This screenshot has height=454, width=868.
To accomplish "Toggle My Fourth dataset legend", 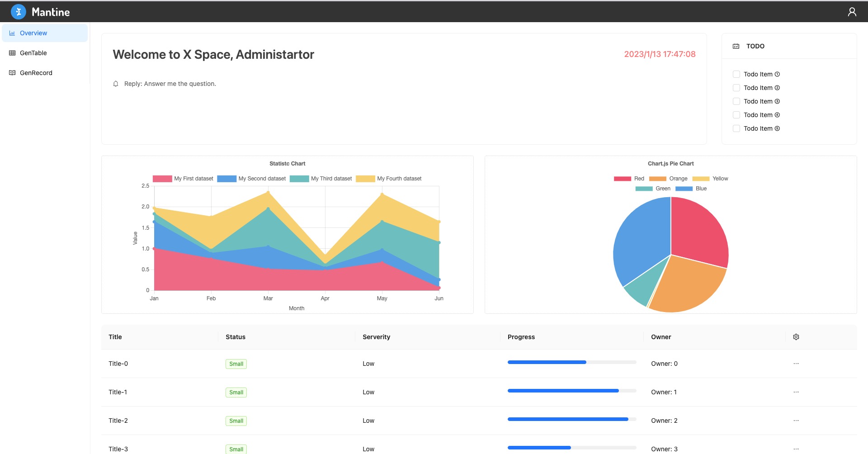I will [x=389, y=179].
